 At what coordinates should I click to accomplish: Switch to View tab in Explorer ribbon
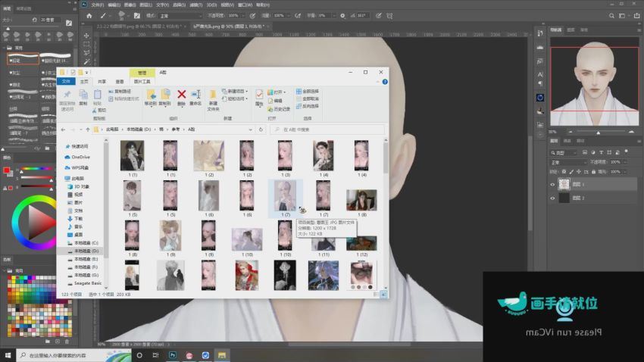pos(120,82)
